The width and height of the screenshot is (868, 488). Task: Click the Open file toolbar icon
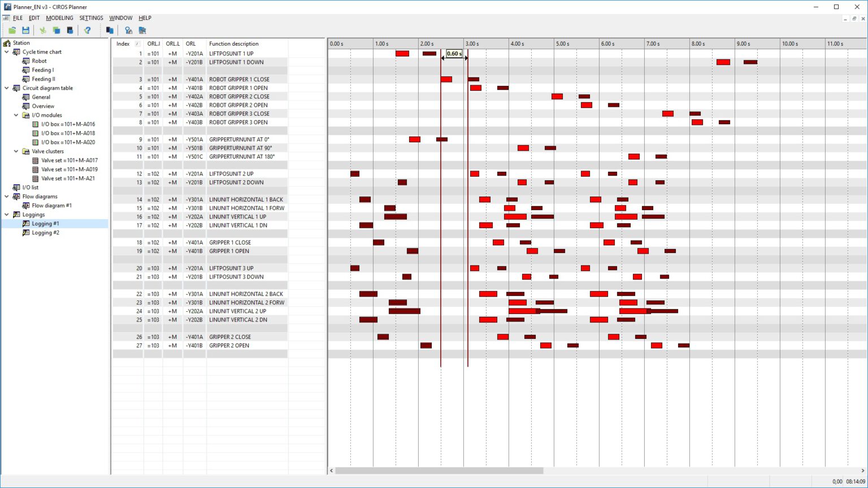(x=12, y=30)
